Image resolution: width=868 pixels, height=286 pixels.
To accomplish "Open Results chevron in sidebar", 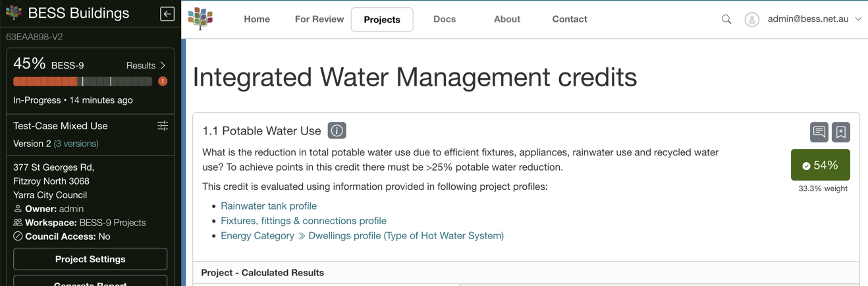I will pyautogui.click(x=146, y=65).
